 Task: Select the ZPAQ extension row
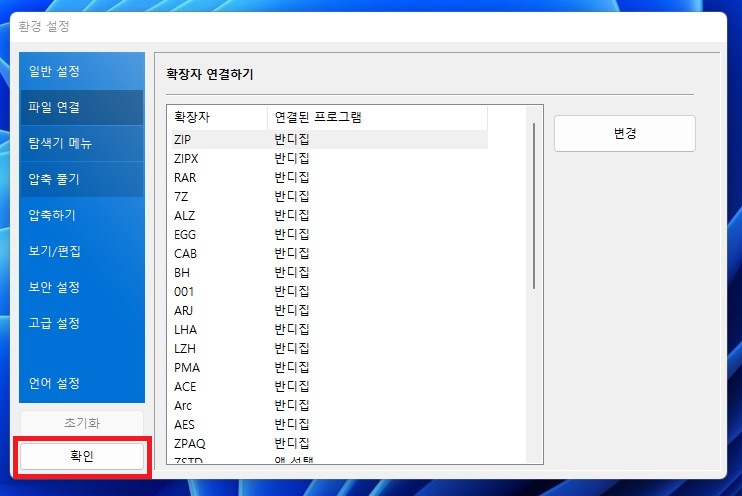coord(330,443)
